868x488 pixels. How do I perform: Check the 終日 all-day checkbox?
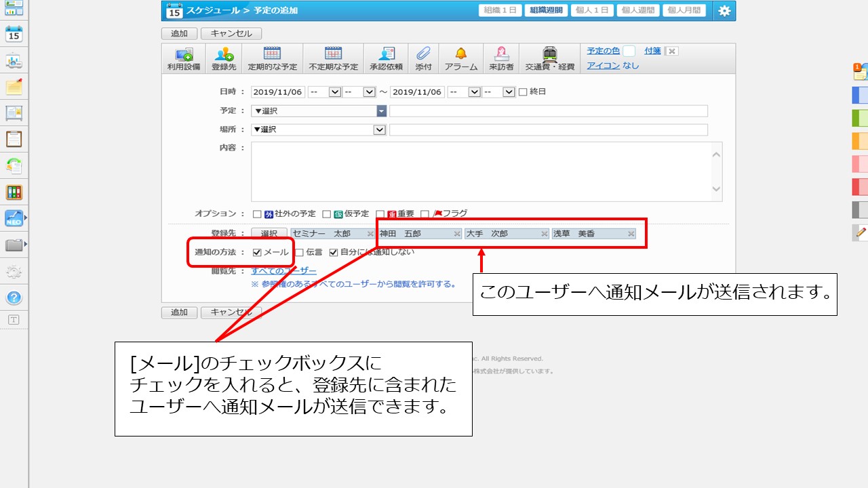523,92
